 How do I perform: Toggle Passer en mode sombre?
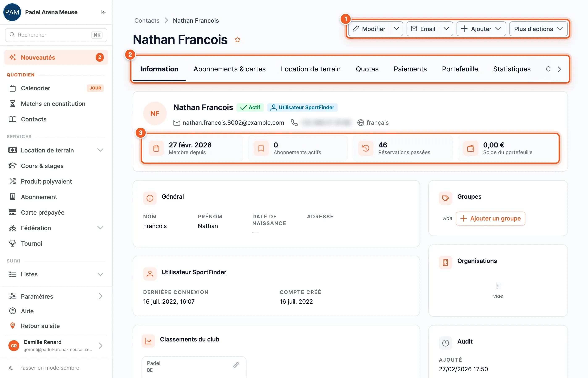49,368
